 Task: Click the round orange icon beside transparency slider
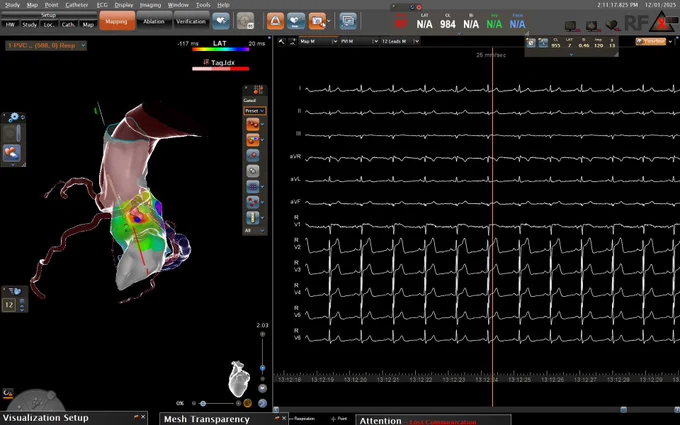coord(248,403)
